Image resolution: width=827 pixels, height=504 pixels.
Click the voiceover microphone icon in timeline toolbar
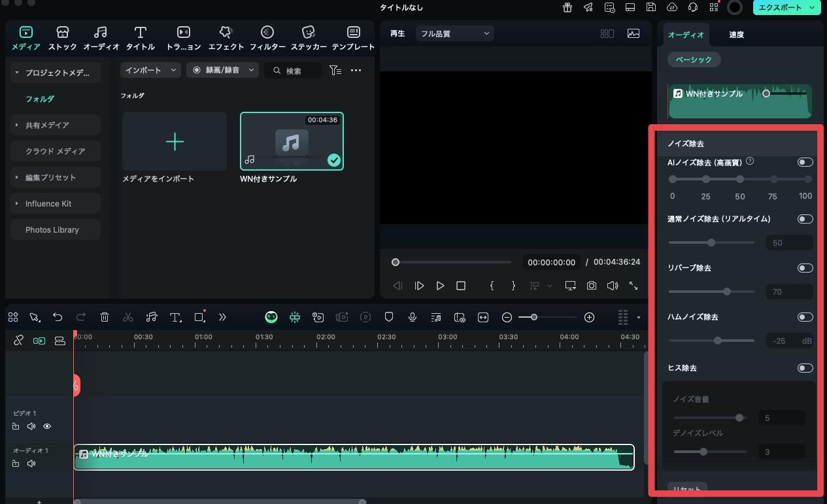pos(413,317)
